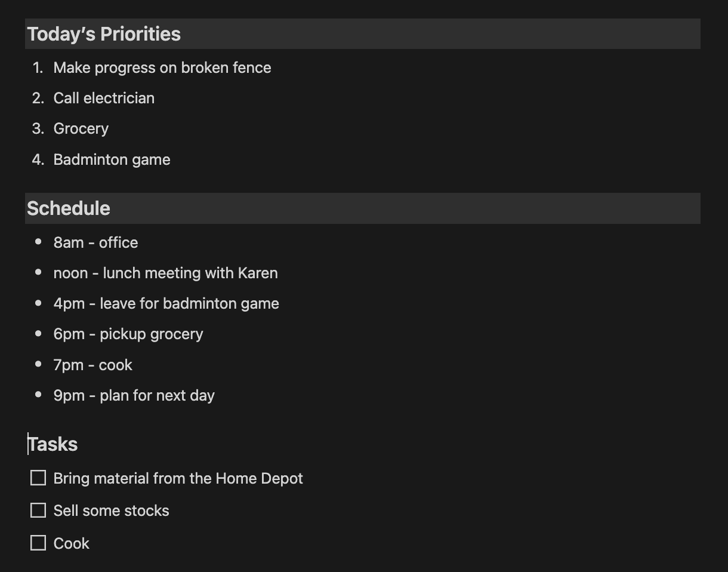Check the Bring material from Home Depot checkbox
Viewport: 728px width, 572px height.
38,478
